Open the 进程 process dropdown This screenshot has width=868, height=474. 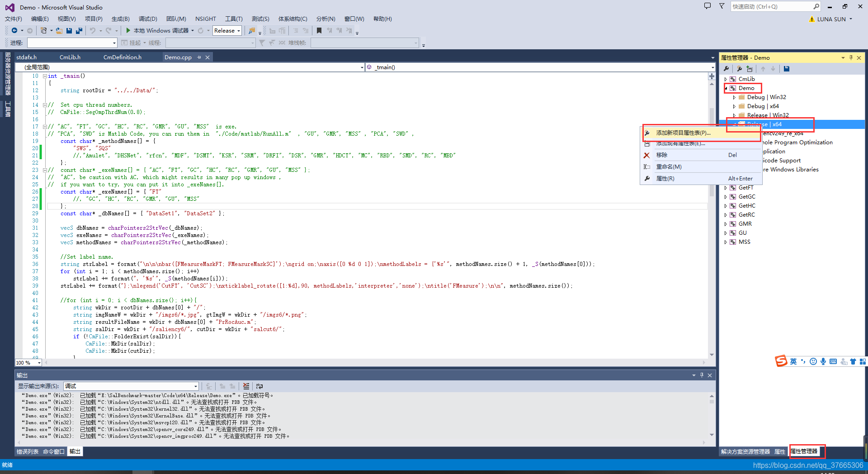114,43
